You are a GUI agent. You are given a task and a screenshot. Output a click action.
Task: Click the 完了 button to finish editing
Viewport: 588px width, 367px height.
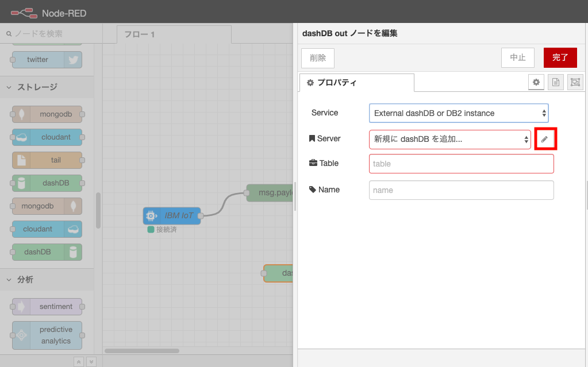coord(559,57)
